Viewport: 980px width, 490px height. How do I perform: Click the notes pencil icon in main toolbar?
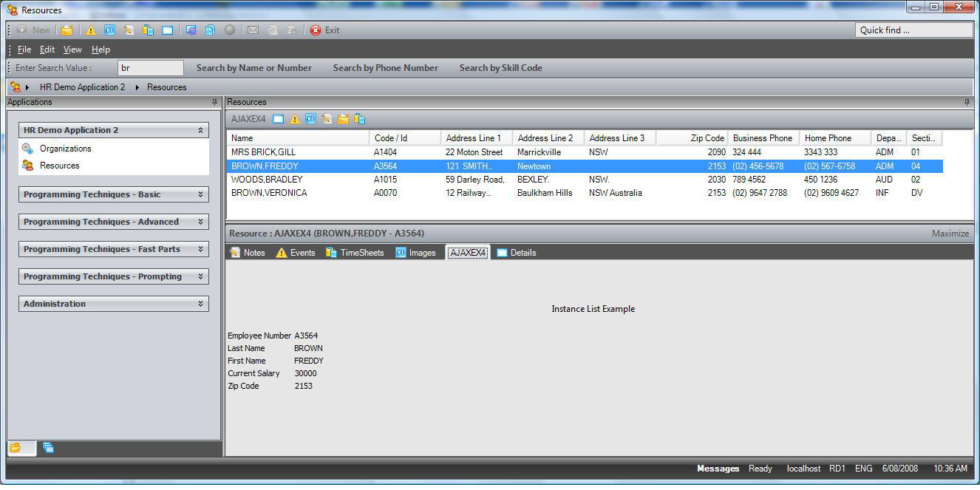(x=129, y=30)
